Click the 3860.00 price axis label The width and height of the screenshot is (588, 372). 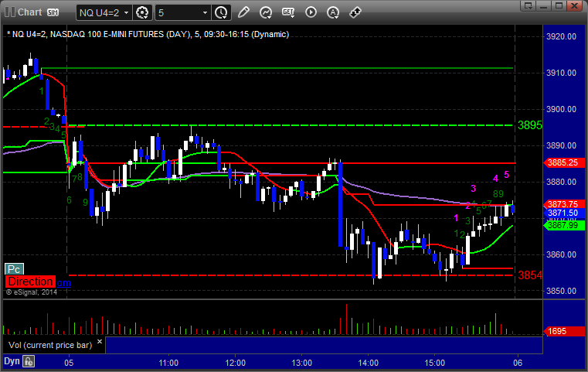point(561,254)
